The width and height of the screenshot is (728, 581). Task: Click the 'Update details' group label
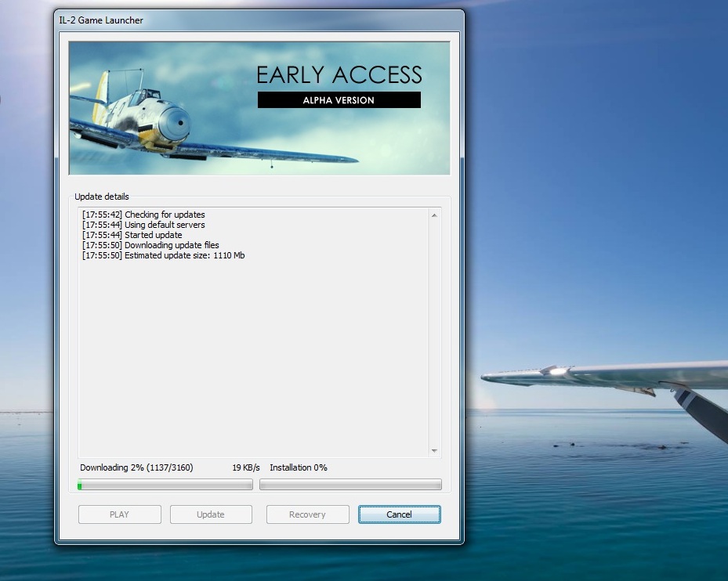tap(102, 197)
